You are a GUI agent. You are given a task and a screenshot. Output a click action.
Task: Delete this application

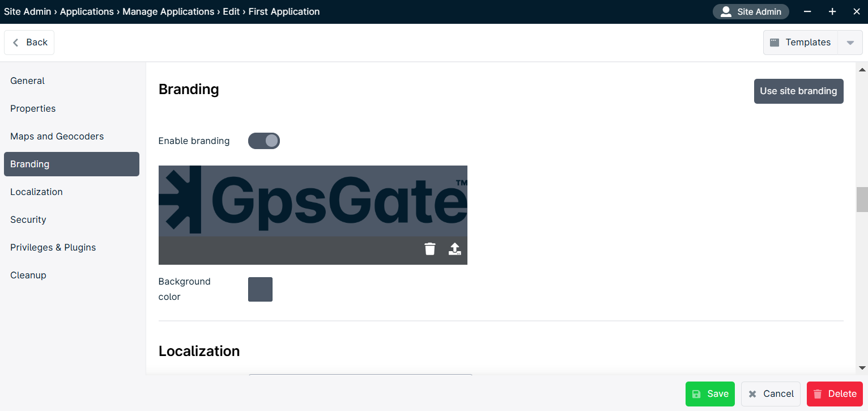coord(835,394)
